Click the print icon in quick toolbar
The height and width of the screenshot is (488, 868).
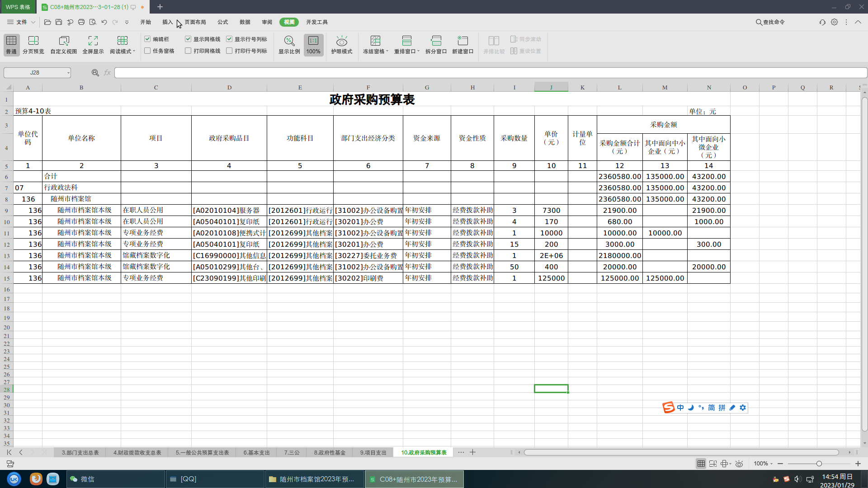click(x=81, y=22)
